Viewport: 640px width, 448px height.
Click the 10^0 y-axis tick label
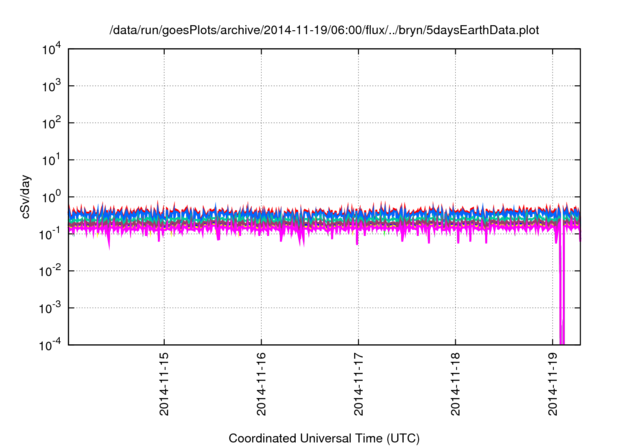(x=52, y=197)
